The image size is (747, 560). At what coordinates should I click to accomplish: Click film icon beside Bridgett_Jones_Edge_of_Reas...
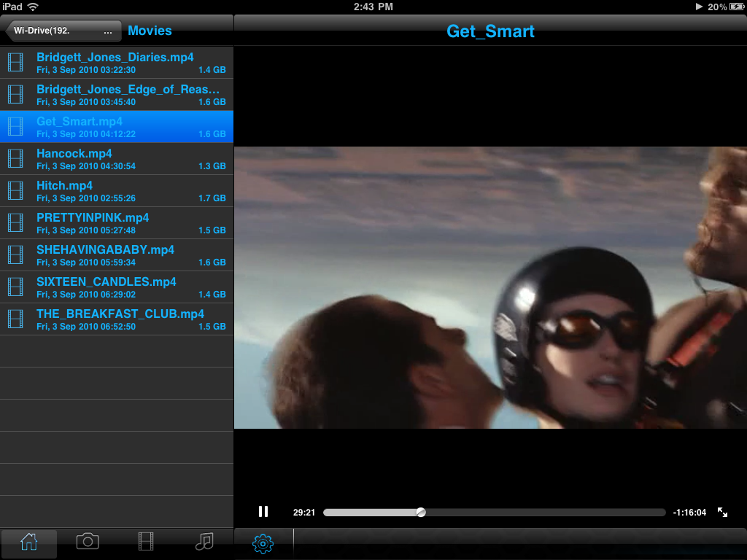point(15,94)
